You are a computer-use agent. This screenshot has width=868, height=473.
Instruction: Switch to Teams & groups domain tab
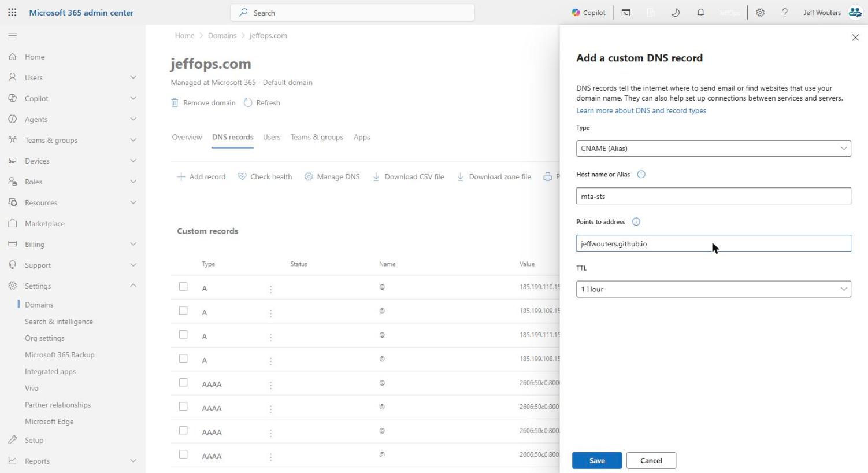tap(317, 137)
